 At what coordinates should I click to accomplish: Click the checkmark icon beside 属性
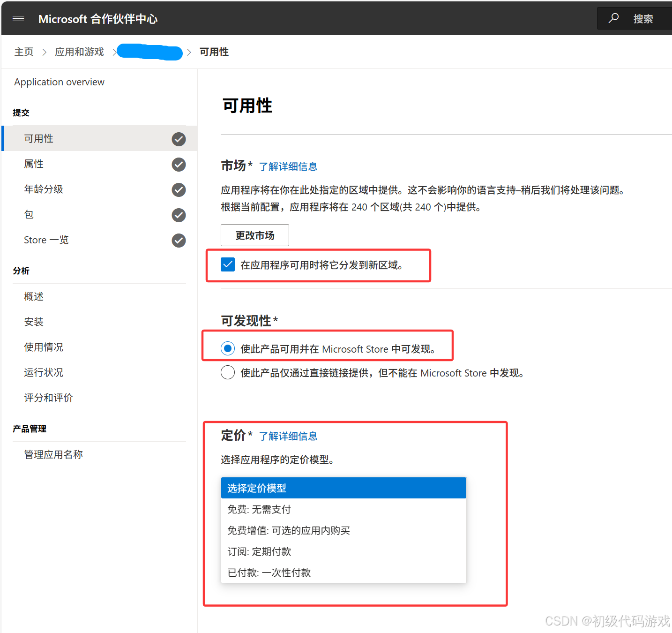coord(179,165)
